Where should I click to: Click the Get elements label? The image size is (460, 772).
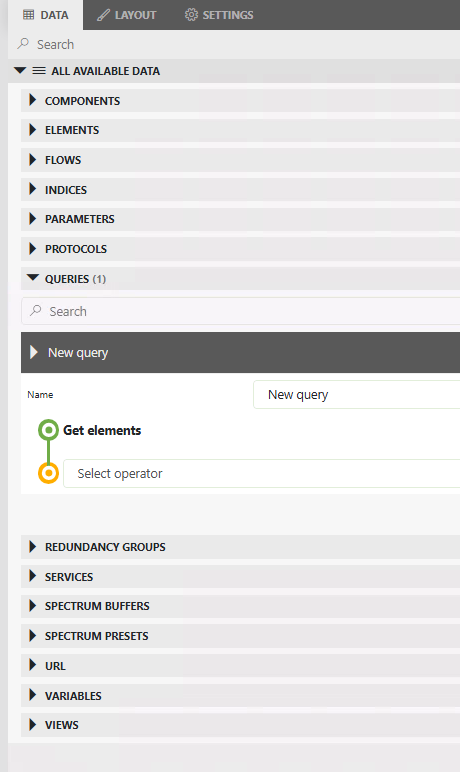102,430
